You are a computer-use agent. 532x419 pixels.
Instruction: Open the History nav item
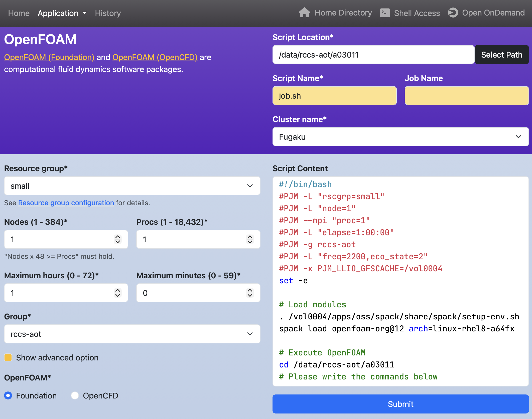[x=108, y=13]
